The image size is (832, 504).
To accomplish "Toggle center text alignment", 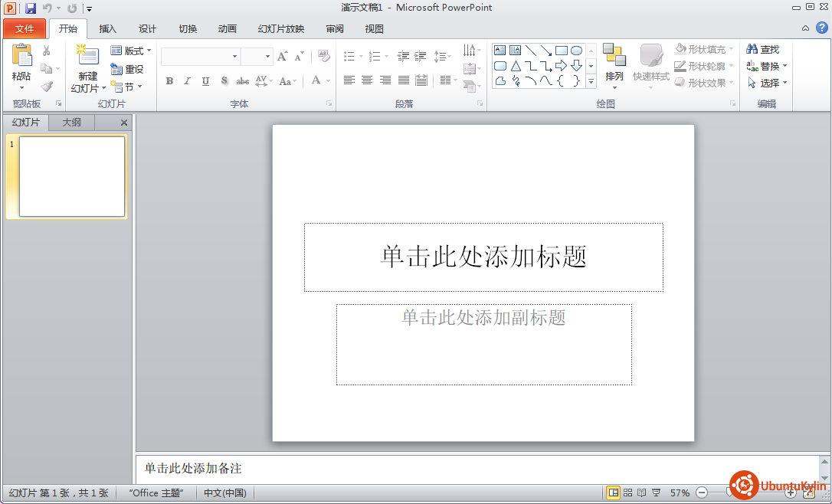I will (367, 80).
